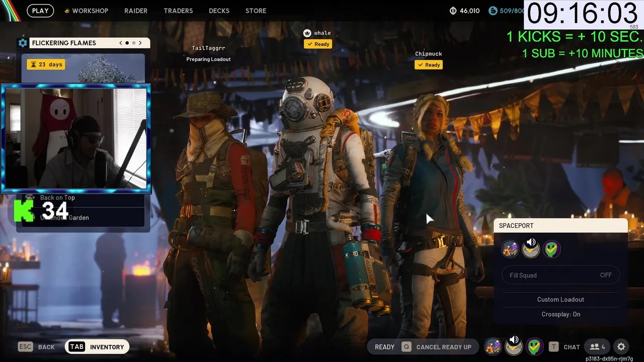
Task: Open the Custom Loadout option
Action: point(560,299)
